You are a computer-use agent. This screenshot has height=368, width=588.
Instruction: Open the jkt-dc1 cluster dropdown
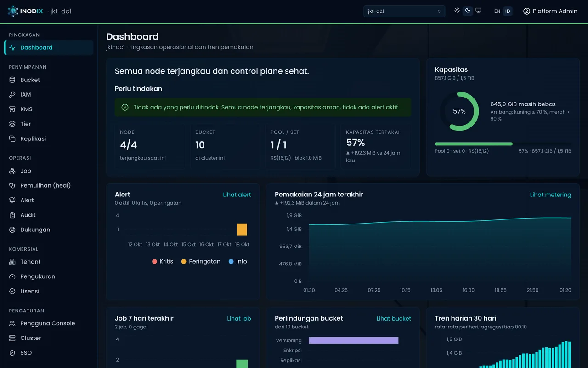(404, 11)
